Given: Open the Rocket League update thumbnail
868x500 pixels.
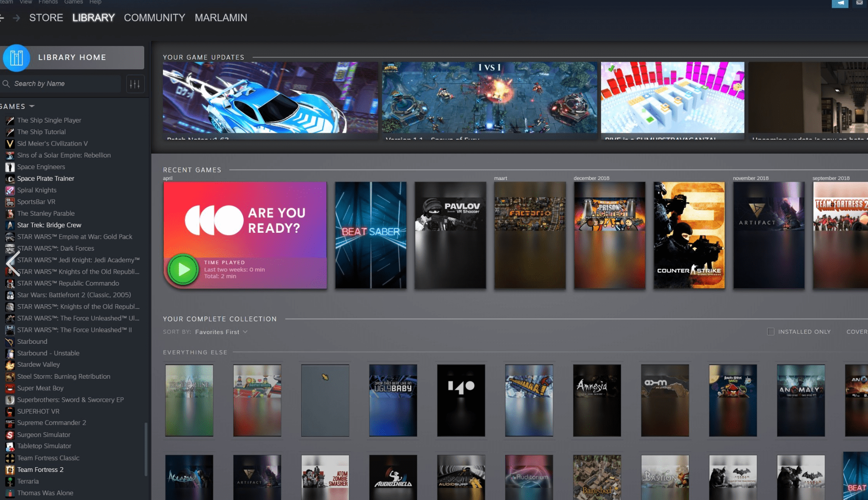Looking at the screenshot, I should click(x=270, y=97).
